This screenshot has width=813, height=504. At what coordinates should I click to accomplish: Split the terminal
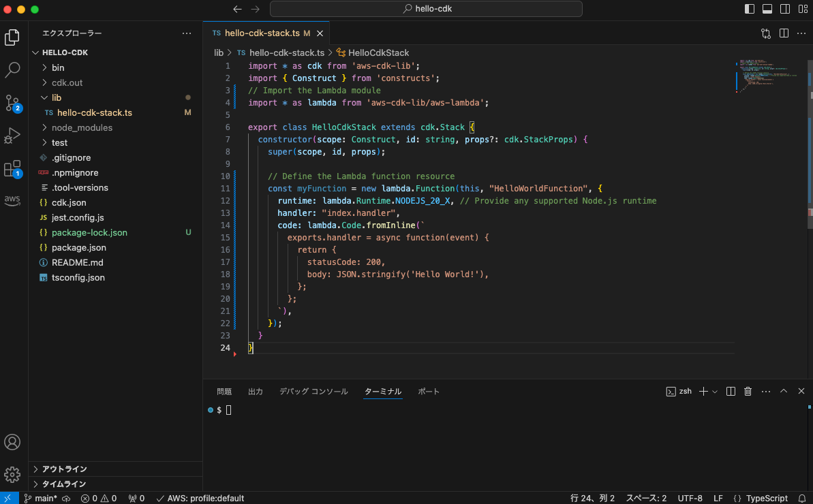point(731,392)
